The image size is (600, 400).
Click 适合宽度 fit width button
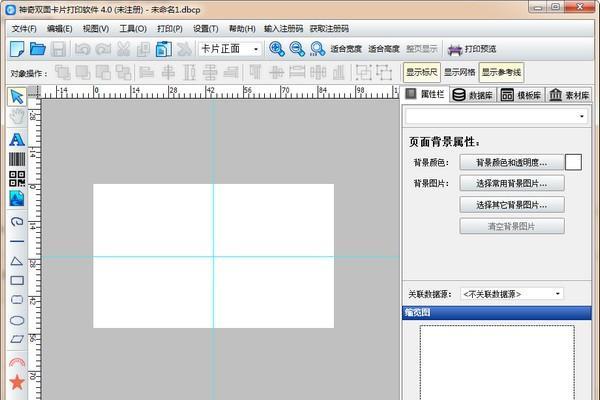pos(346,49)
